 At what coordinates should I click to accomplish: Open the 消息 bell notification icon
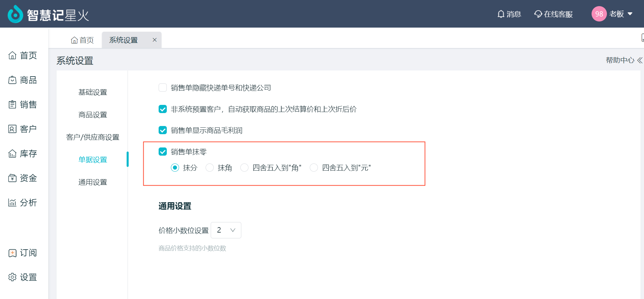coord(501,14)
